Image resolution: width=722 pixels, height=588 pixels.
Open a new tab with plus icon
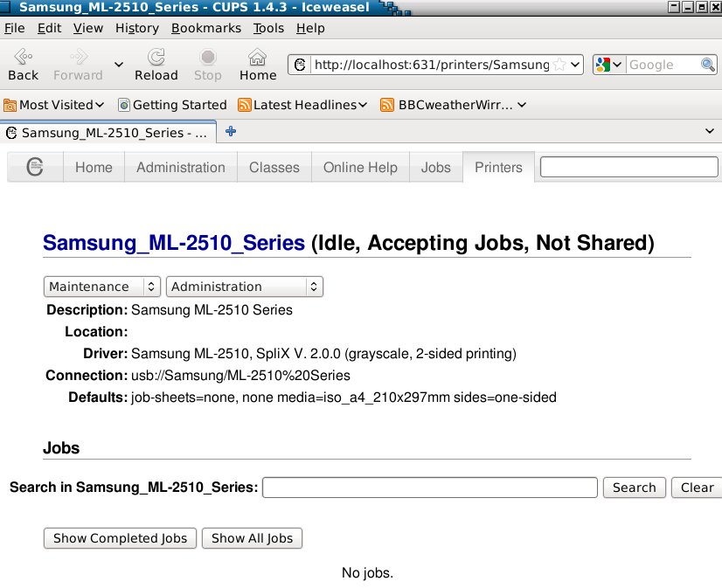pyautogui.click(x=231, y=132)
